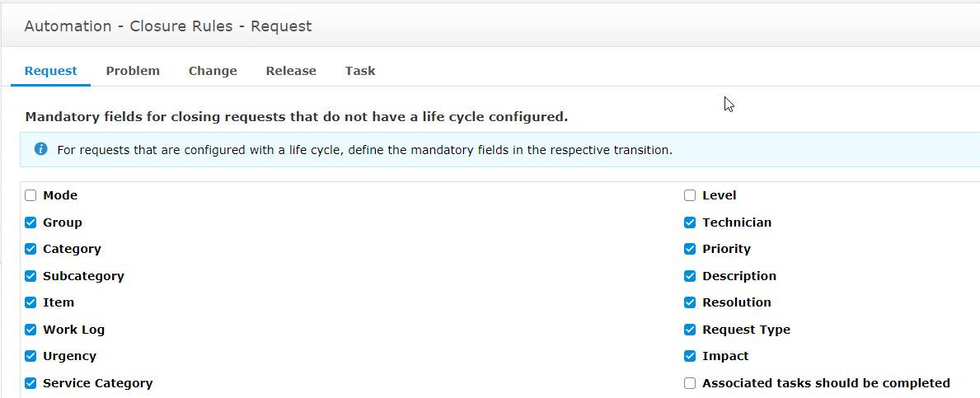This screenshot has width=980, height=398.
Task: Disable the Item checkbox
Action: 30,302
